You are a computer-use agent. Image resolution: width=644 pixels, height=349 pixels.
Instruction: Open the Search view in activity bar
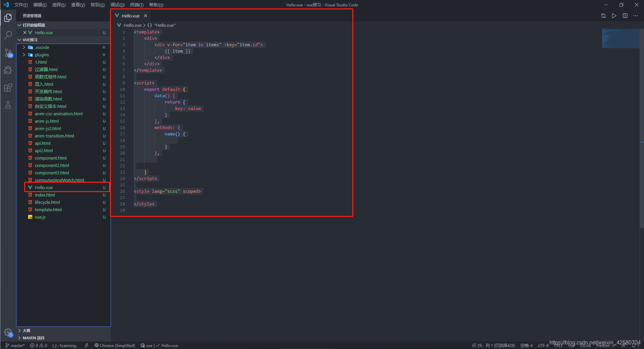(8, 35)
